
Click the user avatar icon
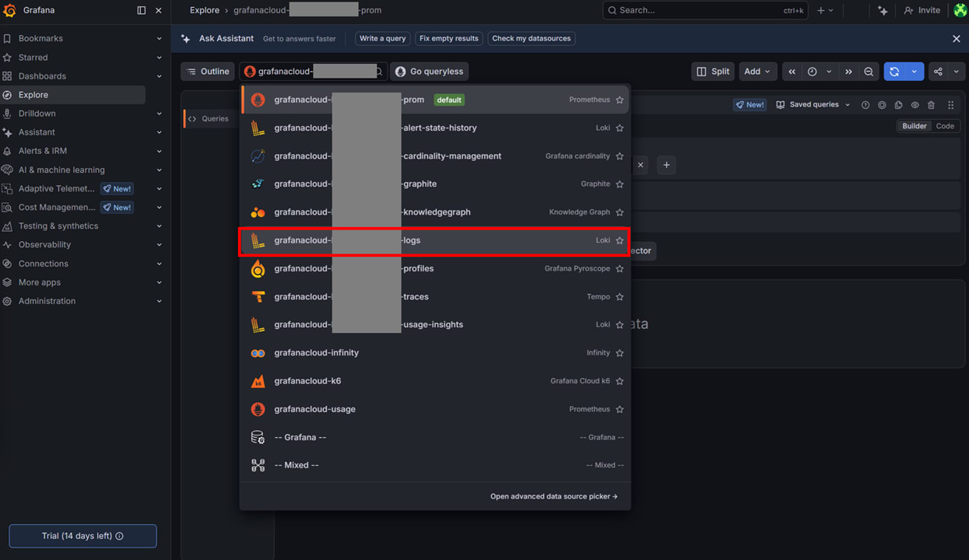[960, 10]
